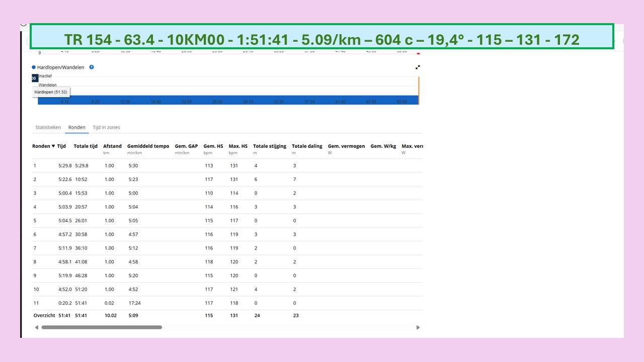The width and height of the screenshot is (644, 362).
Task: Click pace value 5:30
Action: click(x=133, y=165)
